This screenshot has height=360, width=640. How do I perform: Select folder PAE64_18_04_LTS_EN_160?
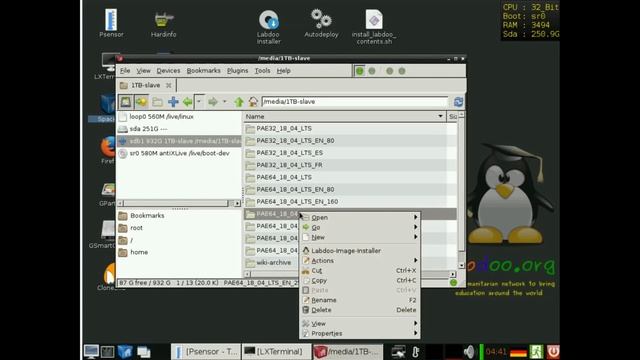350,202
